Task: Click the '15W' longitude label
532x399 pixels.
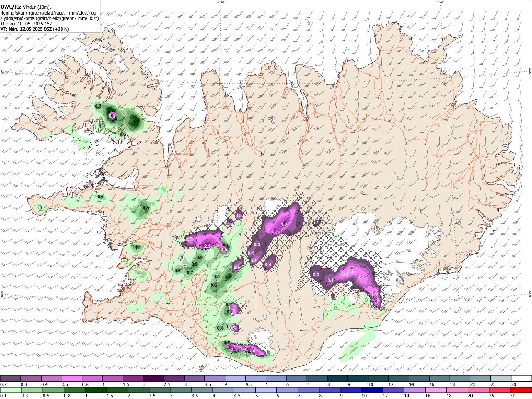Action: coord(440,2)
